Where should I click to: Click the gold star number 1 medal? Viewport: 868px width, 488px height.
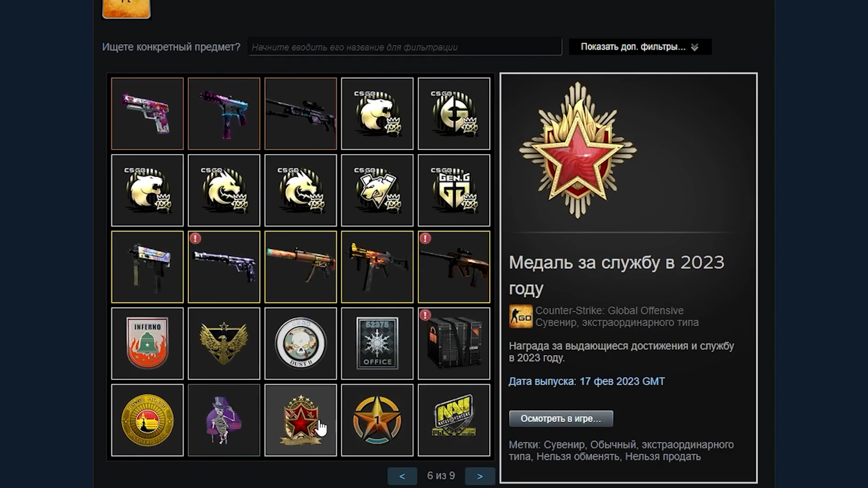[377, 420]
